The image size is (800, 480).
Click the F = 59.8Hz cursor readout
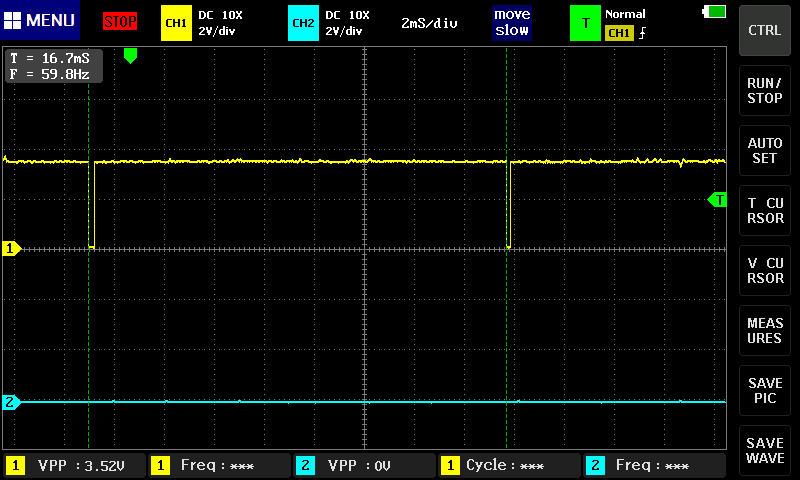pos(50,74)
